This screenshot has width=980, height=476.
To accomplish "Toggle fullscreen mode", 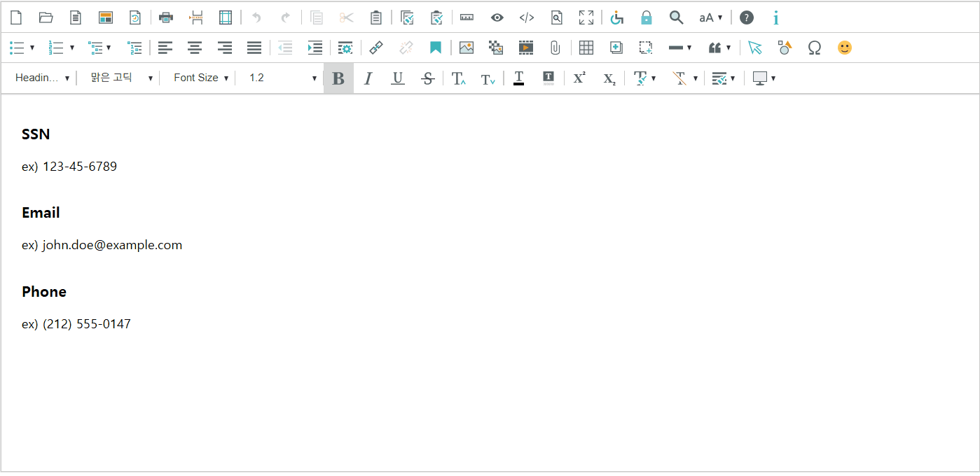I will [586, 17].
